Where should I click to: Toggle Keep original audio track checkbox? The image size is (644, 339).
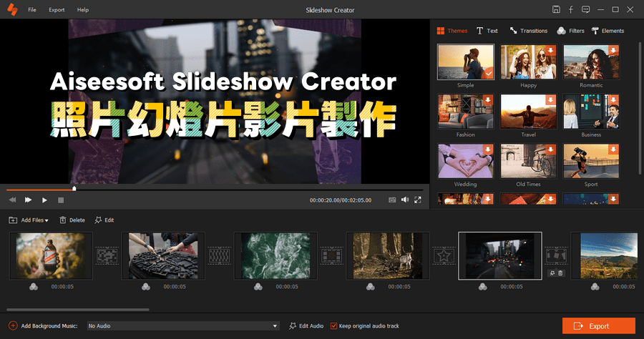[x=334, y=326]
